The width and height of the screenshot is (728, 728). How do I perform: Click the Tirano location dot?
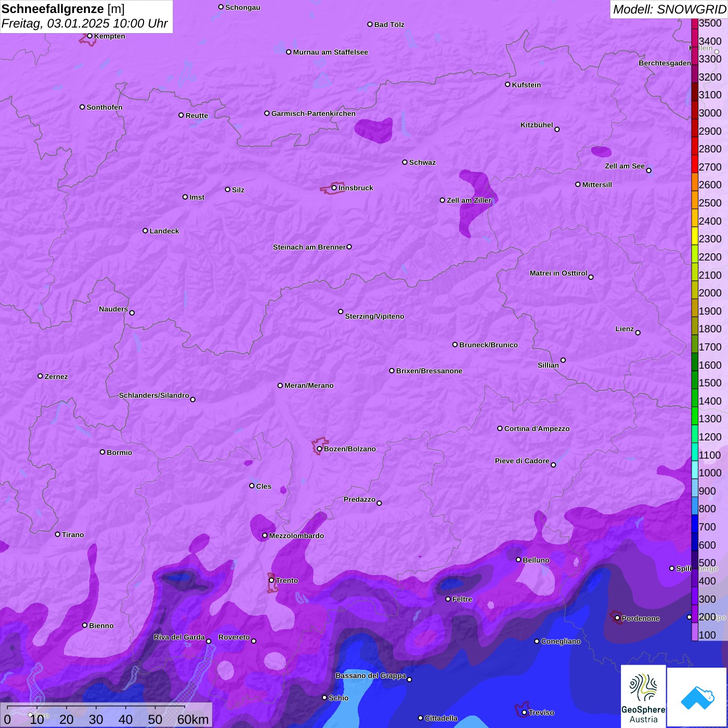(x=58, y=534)
